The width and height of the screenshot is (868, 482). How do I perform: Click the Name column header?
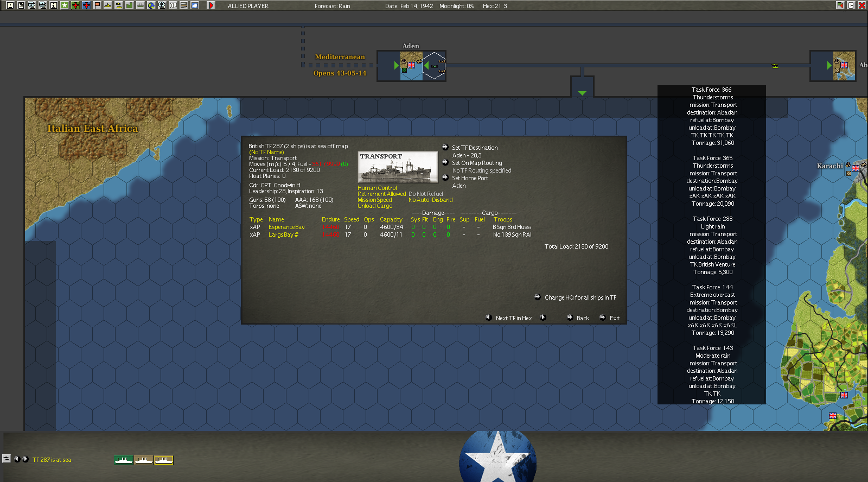pyautogui.click(x=276, y=219)
